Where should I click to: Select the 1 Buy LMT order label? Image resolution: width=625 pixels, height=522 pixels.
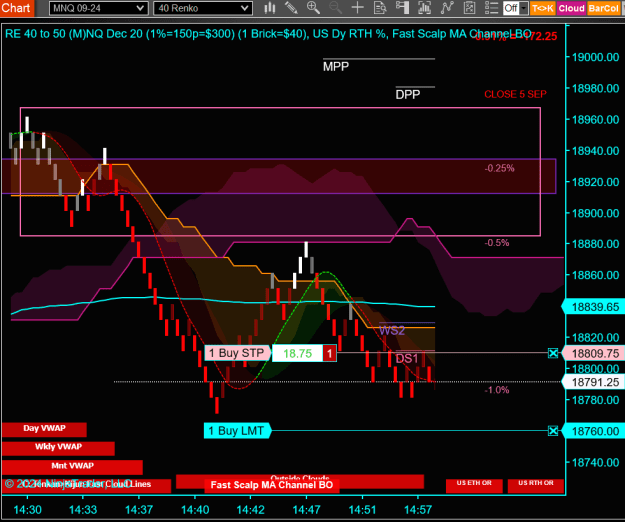pos(237,431)
